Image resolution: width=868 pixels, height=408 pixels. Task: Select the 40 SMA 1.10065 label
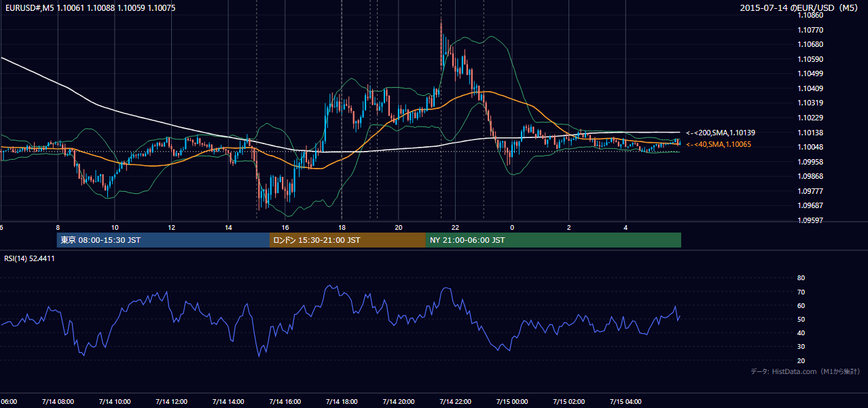(718, 144)
